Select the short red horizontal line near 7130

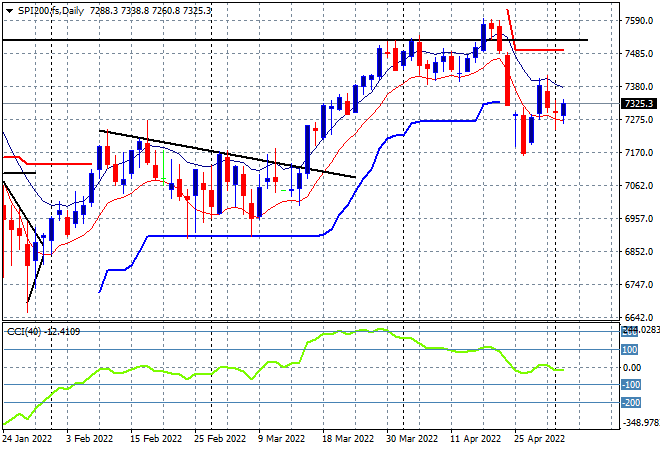click(x=59, y=164)
